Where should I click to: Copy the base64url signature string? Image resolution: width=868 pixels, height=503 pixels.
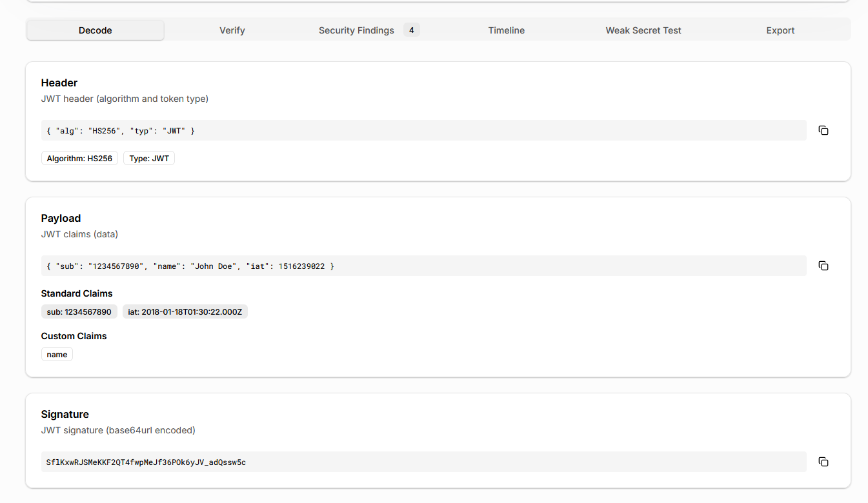(x=823, y=462)
